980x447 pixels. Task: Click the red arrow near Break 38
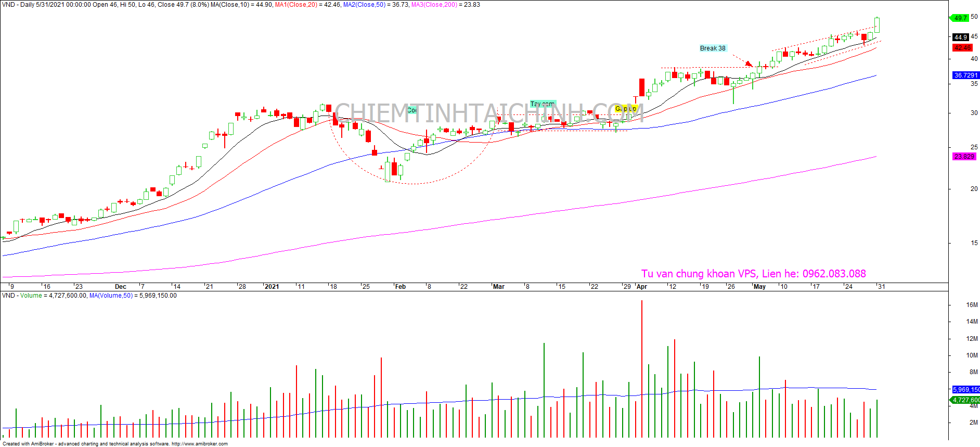pyautogui.click(x=748, y=63)
